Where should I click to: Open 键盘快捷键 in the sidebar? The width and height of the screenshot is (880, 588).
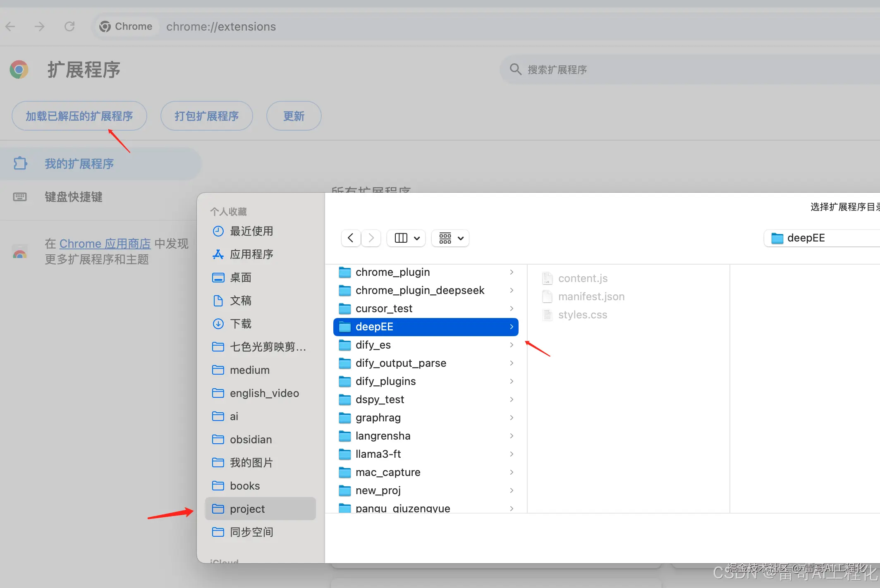coord(100,197)
